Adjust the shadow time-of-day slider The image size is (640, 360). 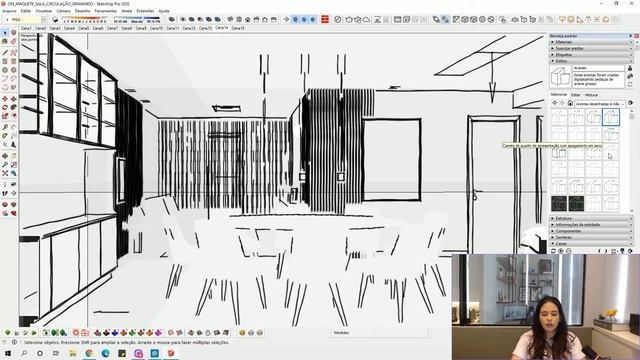[x=137, y=18]
